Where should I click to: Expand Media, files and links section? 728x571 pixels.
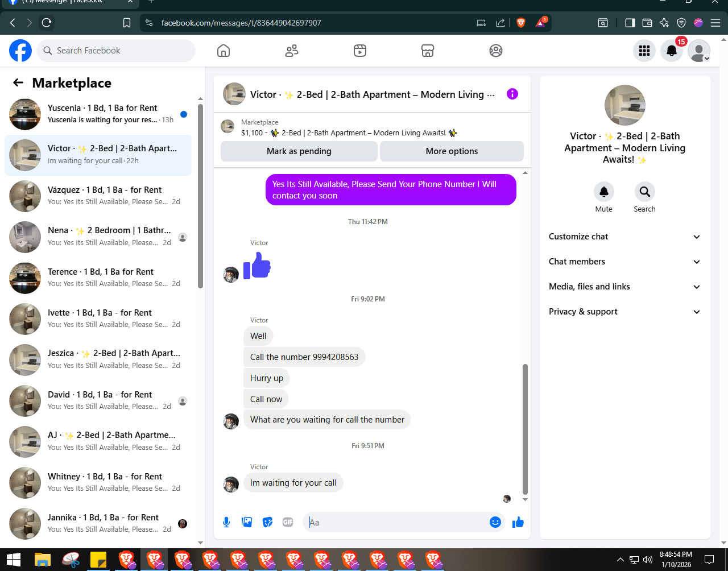(624, 287)
